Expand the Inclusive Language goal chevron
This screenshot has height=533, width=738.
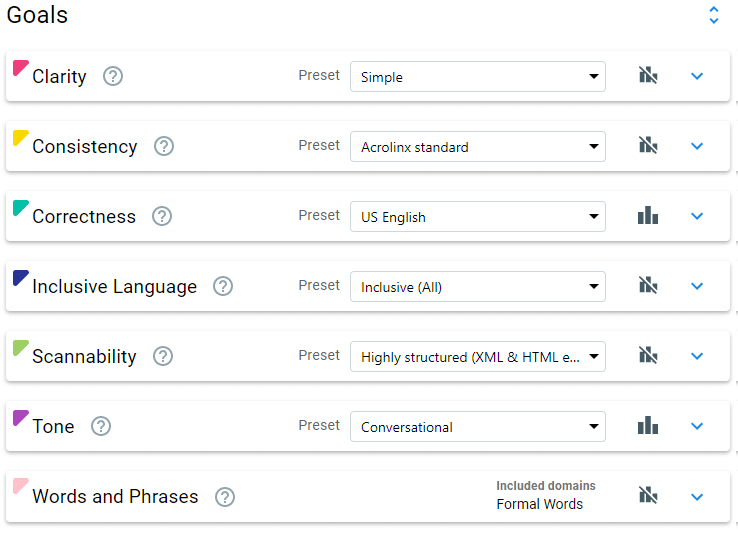[x=697, y=286]
